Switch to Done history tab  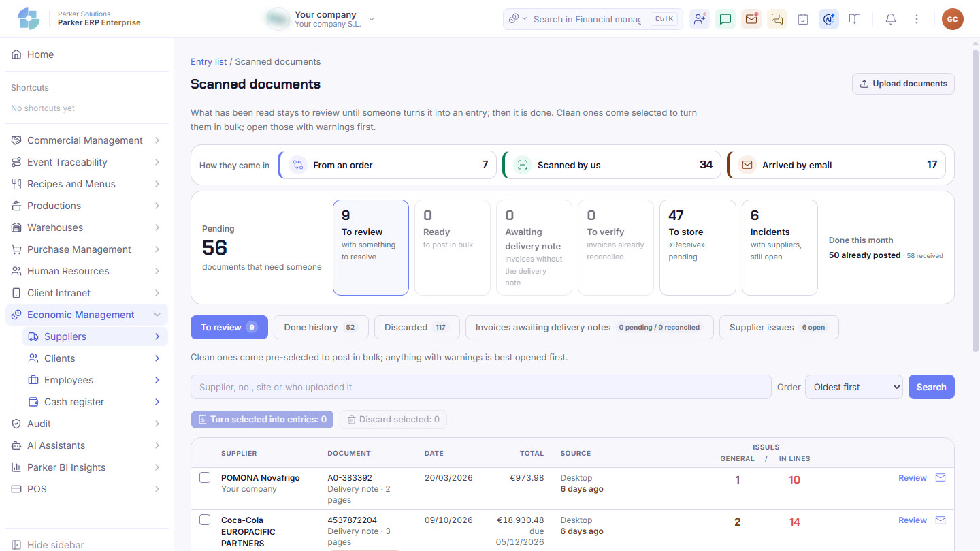[321, 327]
